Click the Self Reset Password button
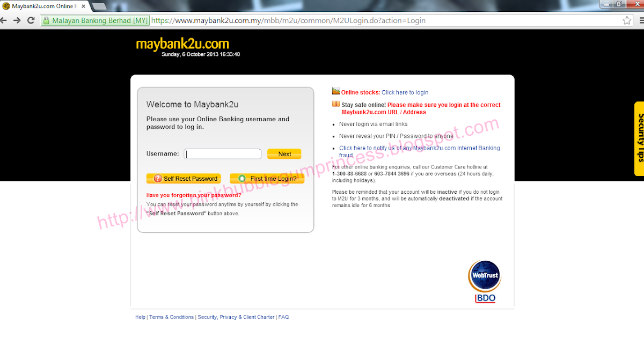The height and width of the screenshot is (338, 644). (184, 179)
